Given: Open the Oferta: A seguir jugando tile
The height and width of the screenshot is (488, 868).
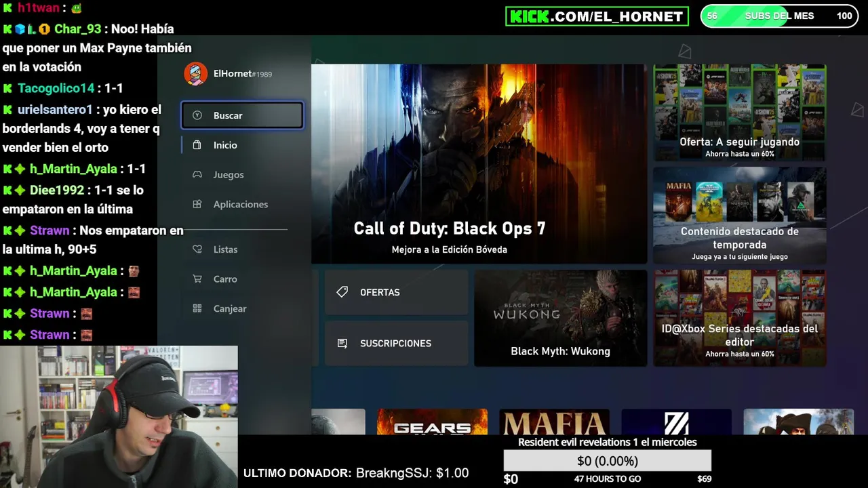Looking at the screenshot, I should 740,113.
